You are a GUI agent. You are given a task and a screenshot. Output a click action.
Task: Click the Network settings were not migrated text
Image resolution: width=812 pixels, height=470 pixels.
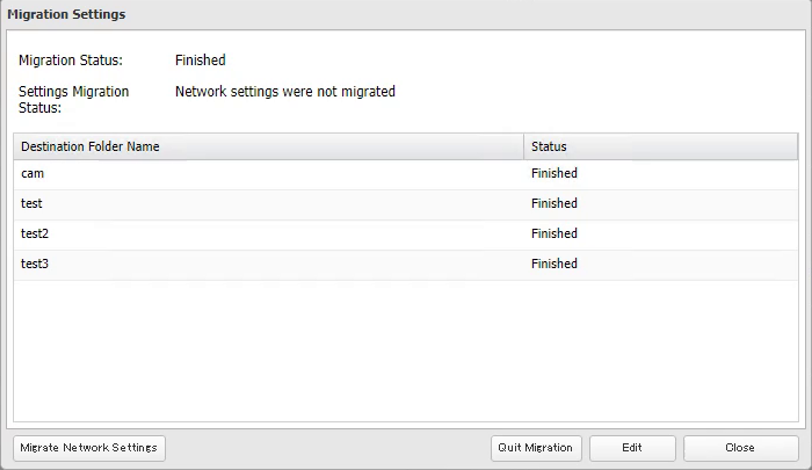(x=285, y=92)
